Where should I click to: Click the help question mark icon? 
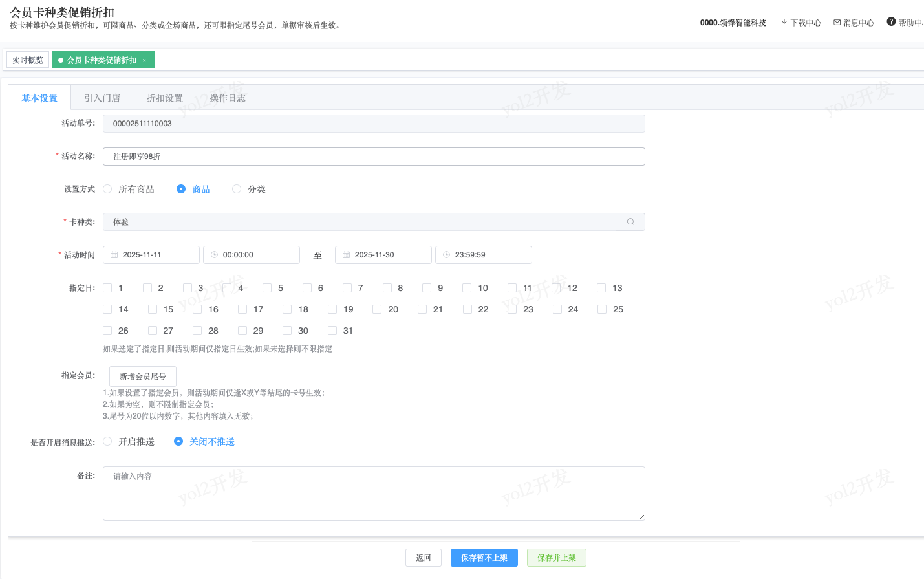(x=891, y=22)
